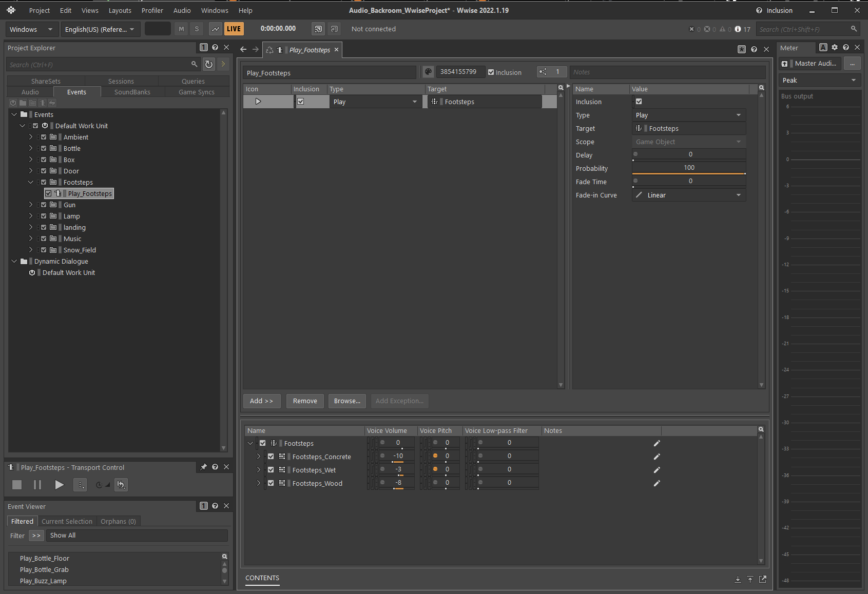This screenshot has height=594, width=868.
Task: Expand the Gun folder in Events tree
Action: point(31,205)
